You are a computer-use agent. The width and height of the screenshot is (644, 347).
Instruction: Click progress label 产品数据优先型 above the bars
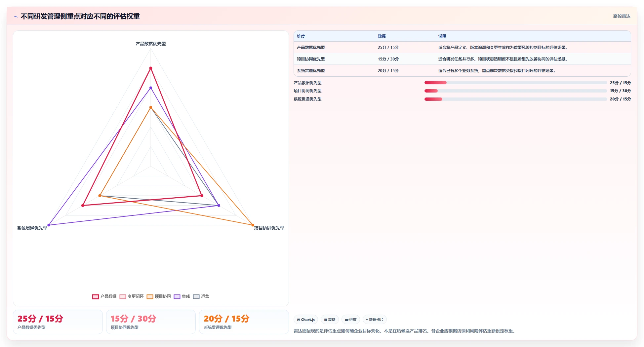click(x=307, y=83)
